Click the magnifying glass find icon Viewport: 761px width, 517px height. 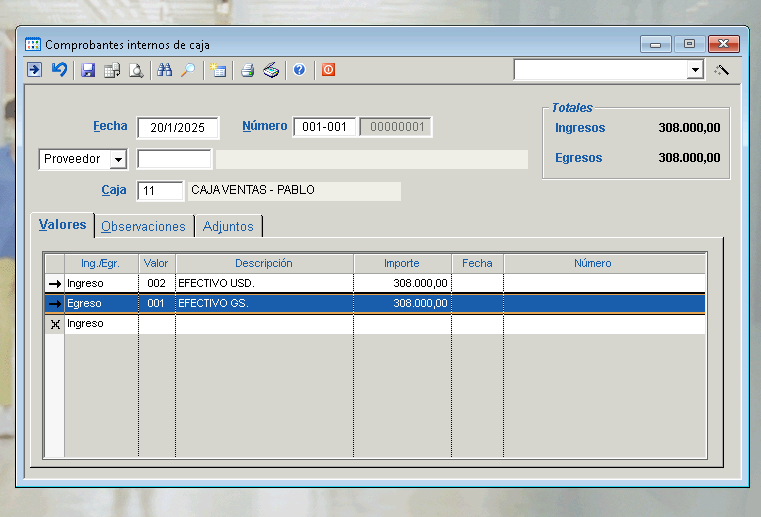[x=188, y=70]
